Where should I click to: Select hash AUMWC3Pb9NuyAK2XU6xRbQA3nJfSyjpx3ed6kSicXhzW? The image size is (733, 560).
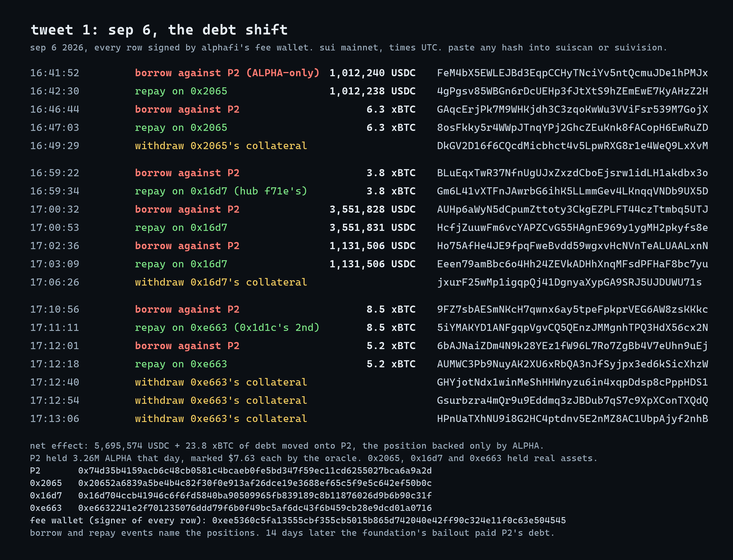point(572,364)
